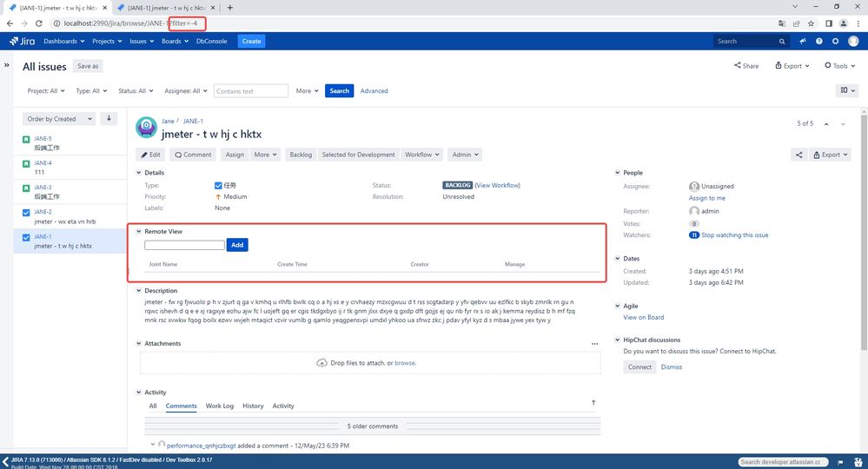
Task: Switch to second browser tab JANE-1
Action: [165, 8]
